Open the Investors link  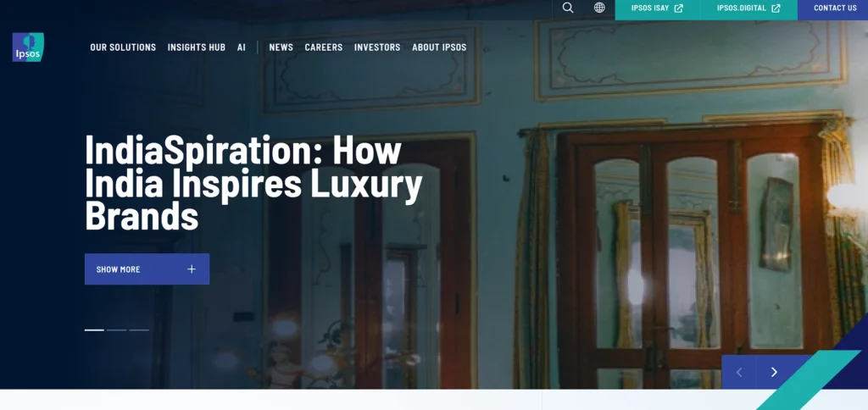click(377, 47)
